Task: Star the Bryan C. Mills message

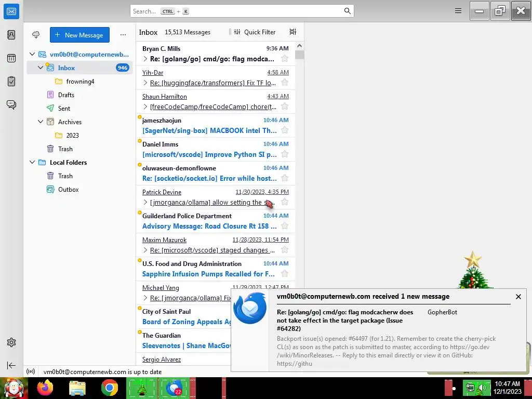Action: (285, 59)
